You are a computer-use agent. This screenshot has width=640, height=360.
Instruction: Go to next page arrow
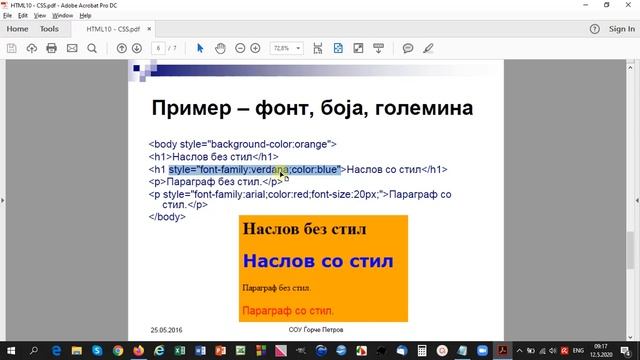137,48
